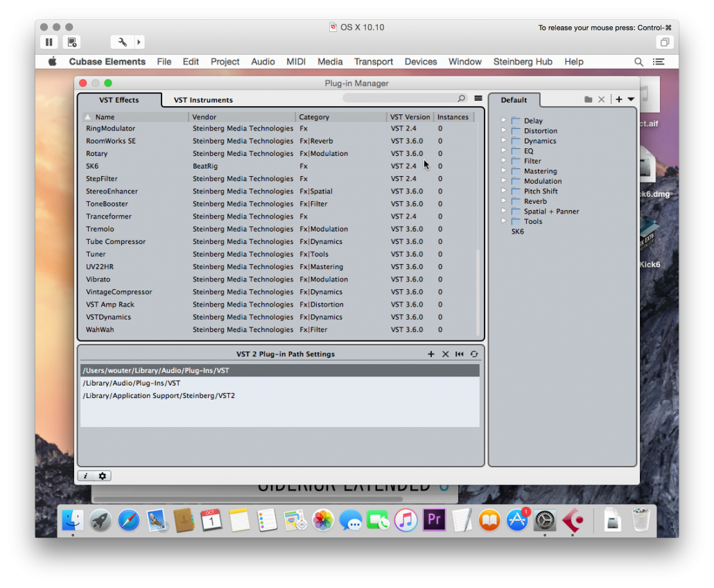Open virtual machine settings wrench
714x588 pixels.
[123, 42]
